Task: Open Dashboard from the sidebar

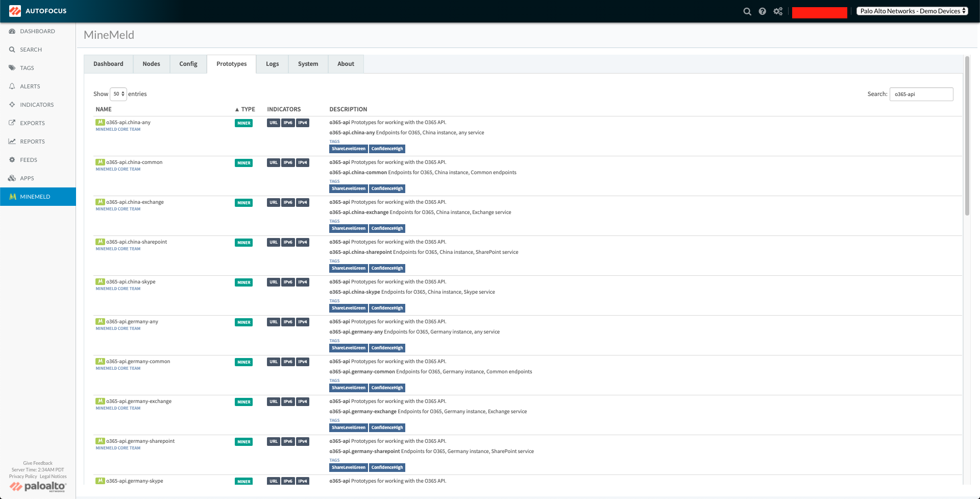Action: [x=37, y=31]
